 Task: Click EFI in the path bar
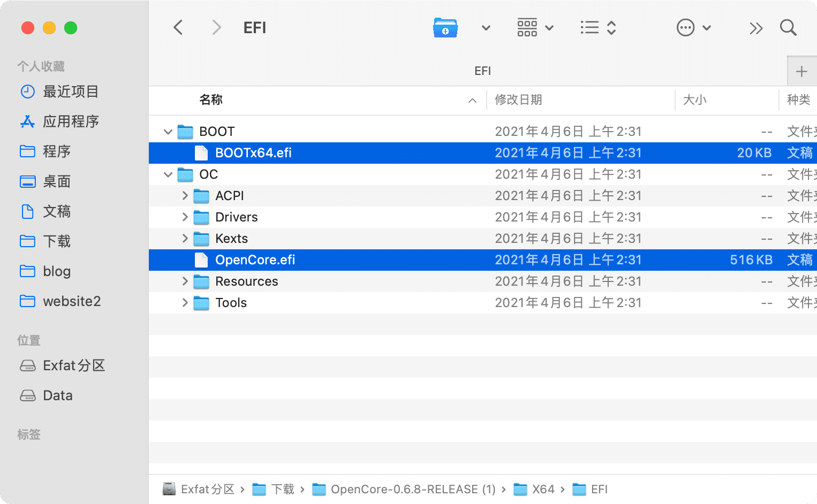(591, 489)
